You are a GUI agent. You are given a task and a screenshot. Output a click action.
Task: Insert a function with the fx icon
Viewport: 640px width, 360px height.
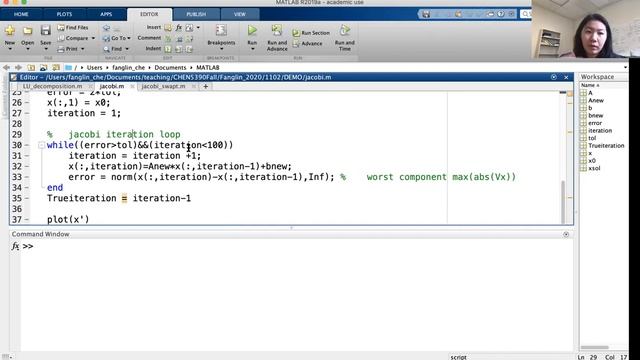click(x=178, y=28)
